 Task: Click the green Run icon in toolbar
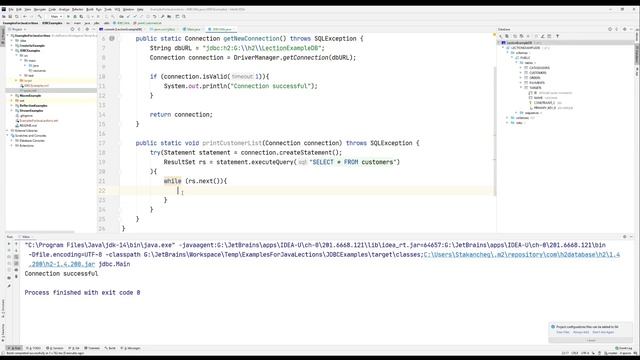tap(68, 17)
